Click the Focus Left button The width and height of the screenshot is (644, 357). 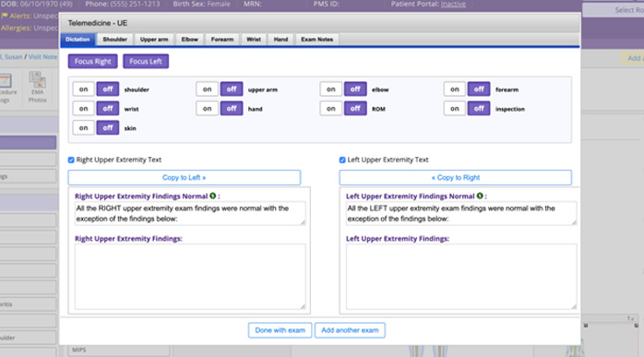(x=146, y=61)
